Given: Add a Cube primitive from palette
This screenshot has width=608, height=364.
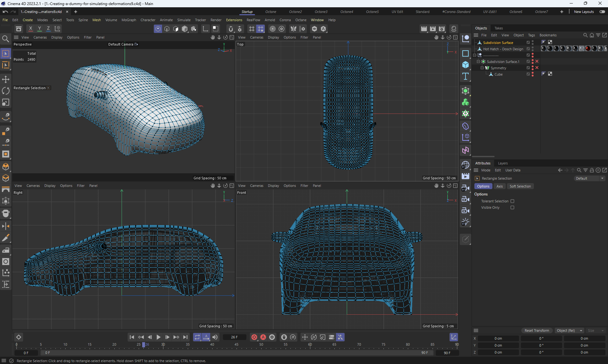Looking at the screenshot, I should [x=465, y=65].
